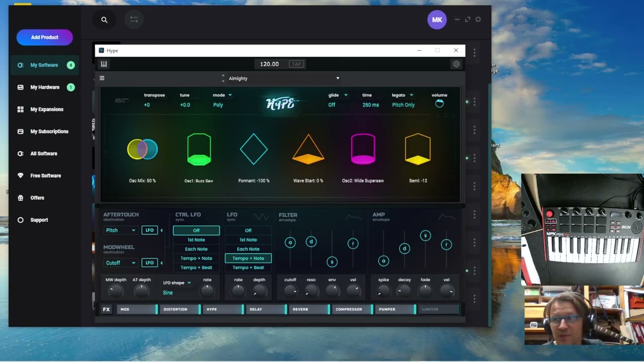Open the mode dropdown arrow

(230, 95)
